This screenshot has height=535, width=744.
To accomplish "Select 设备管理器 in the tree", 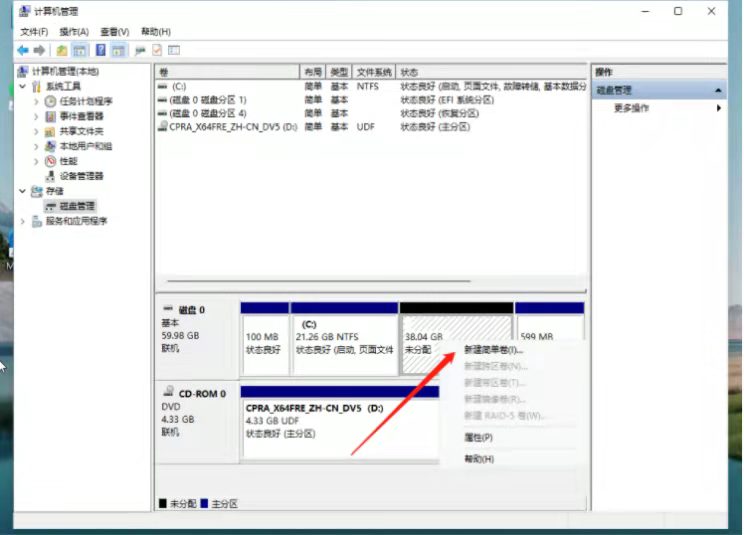I will point(81,176).
